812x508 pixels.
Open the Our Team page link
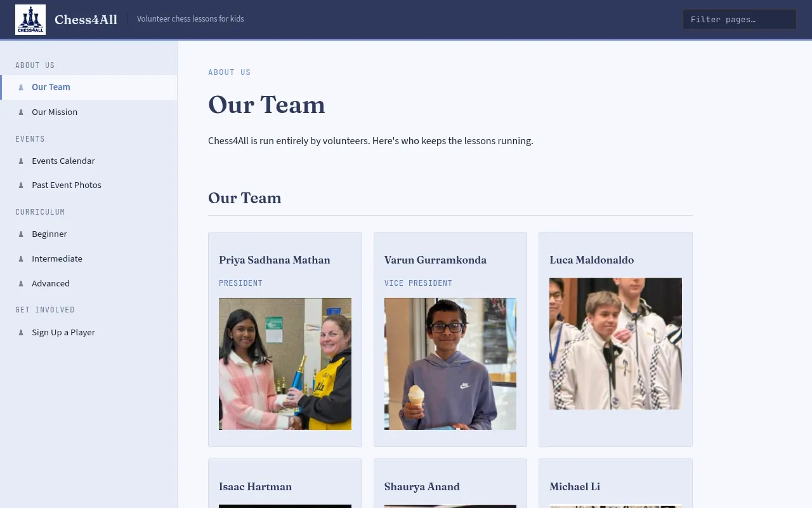coord(89,88)
